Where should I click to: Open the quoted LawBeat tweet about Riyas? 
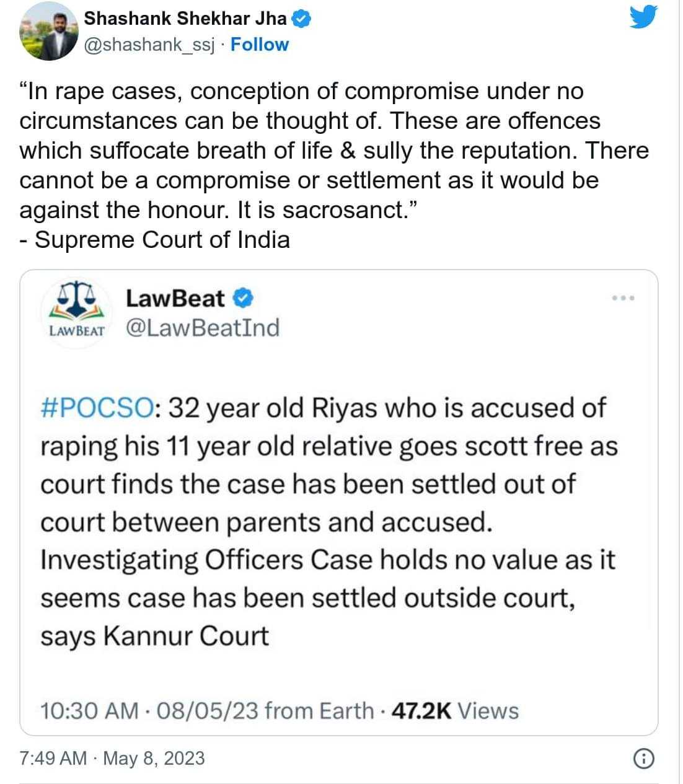[328, 522]
